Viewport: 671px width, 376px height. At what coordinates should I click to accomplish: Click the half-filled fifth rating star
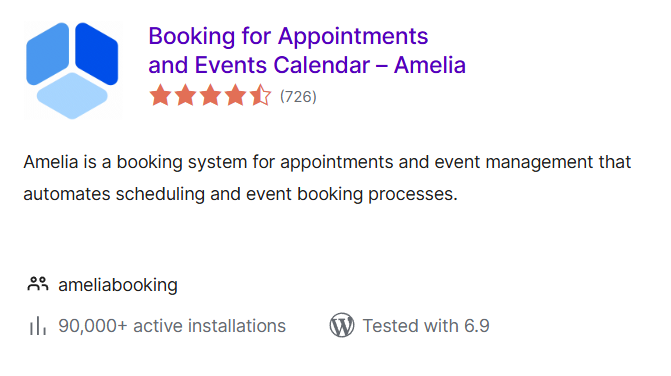click(x=260, y=95)
